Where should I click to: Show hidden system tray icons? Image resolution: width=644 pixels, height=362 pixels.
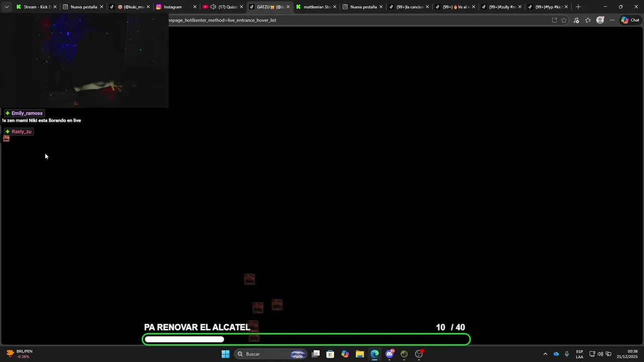click(x=545, y=354)
